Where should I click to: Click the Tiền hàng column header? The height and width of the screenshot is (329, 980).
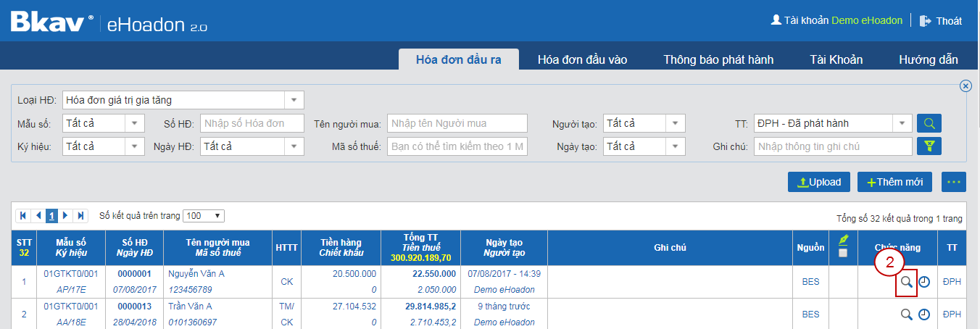click(340, 248)
